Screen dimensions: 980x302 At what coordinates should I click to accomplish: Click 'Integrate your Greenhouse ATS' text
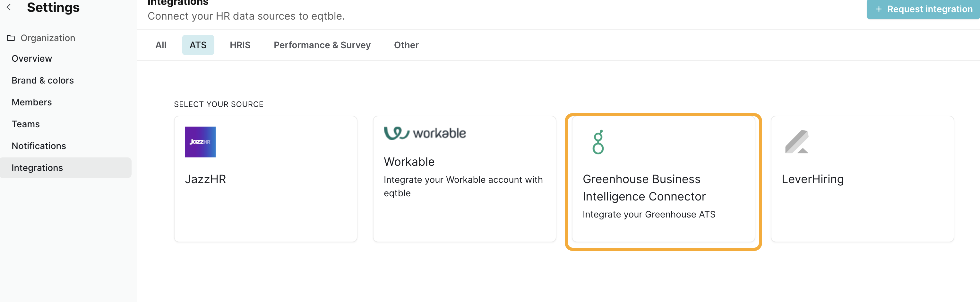pos(649,214)
